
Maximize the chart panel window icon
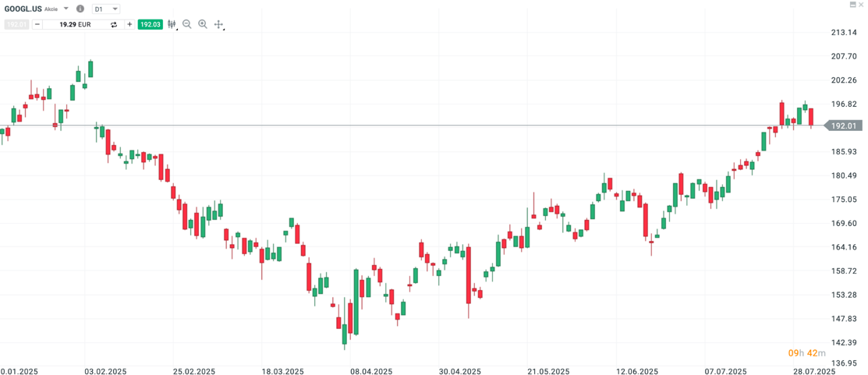click(852, 5)
